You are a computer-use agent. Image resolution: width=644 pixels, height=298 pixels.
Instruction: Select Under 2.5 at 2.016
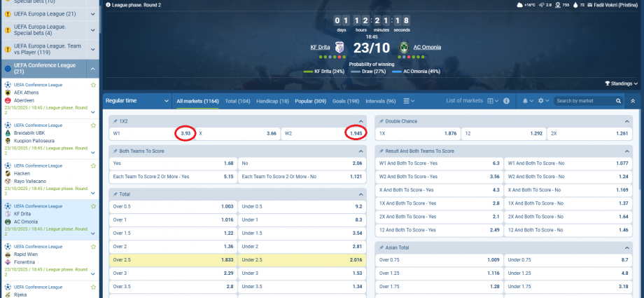(302, 259)
